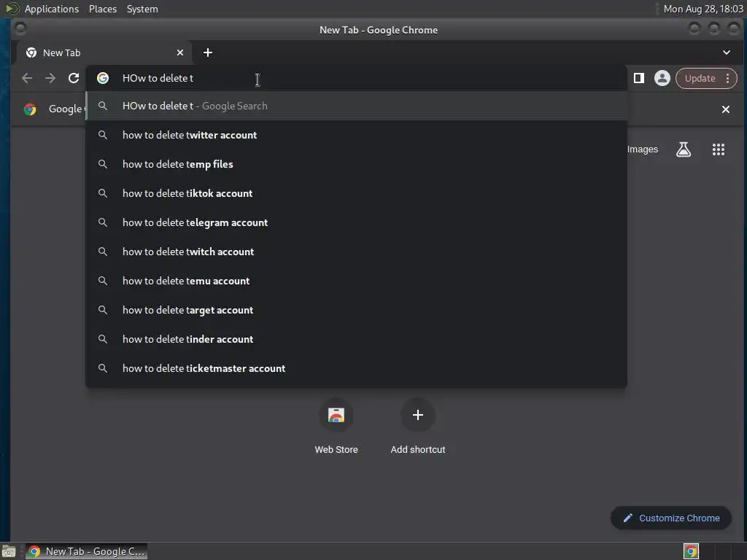Open the Web Store shortcut
747x560 pixels.
pos(336,426)
